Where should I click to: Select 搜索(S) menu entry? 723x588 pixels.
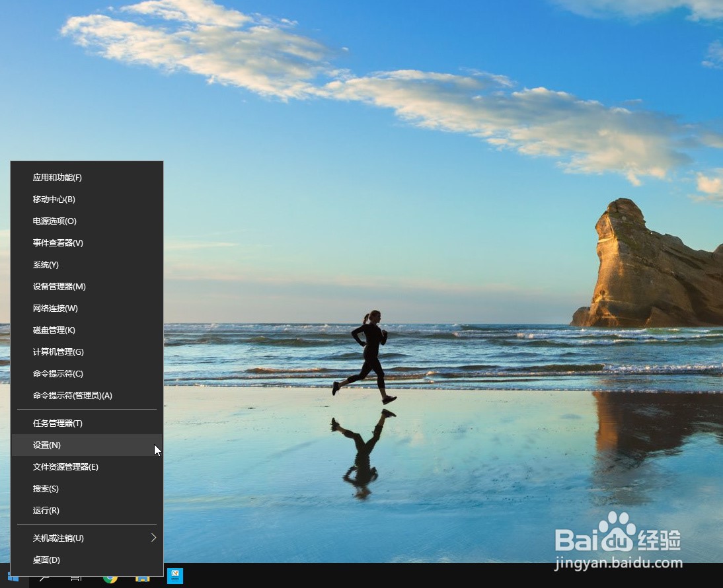87,488
